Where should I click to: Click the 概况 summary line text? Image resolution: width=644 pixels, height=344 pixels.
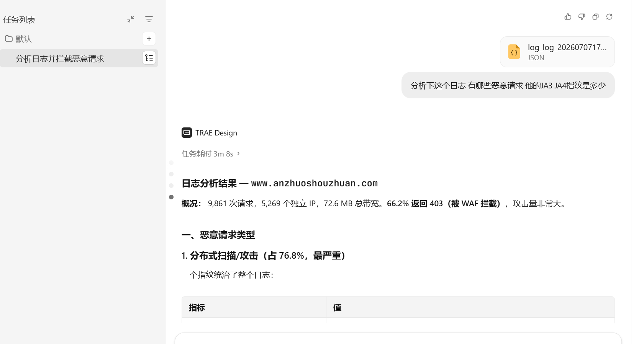pyautogui.click(x=375, y=204)
